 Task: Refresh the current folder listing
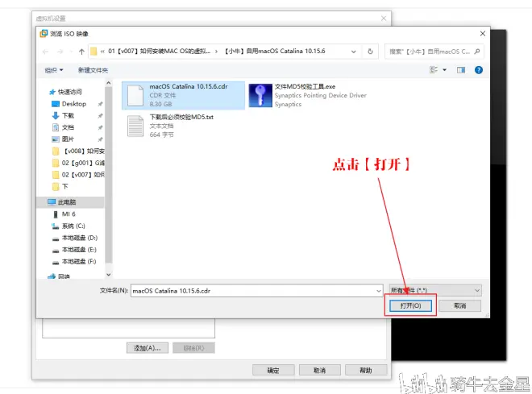pos(370,52)
